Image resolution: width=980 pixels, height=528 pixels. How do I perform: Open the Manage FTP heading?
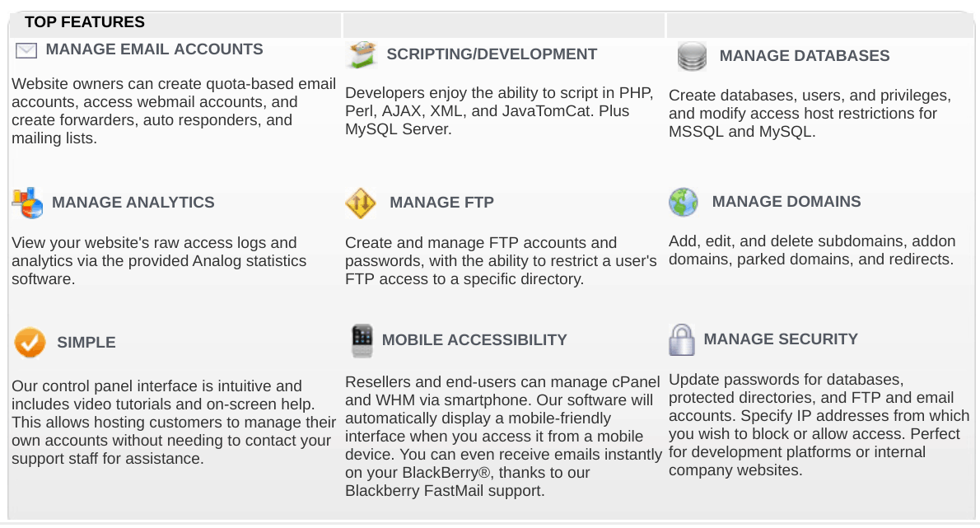(442, 203)
